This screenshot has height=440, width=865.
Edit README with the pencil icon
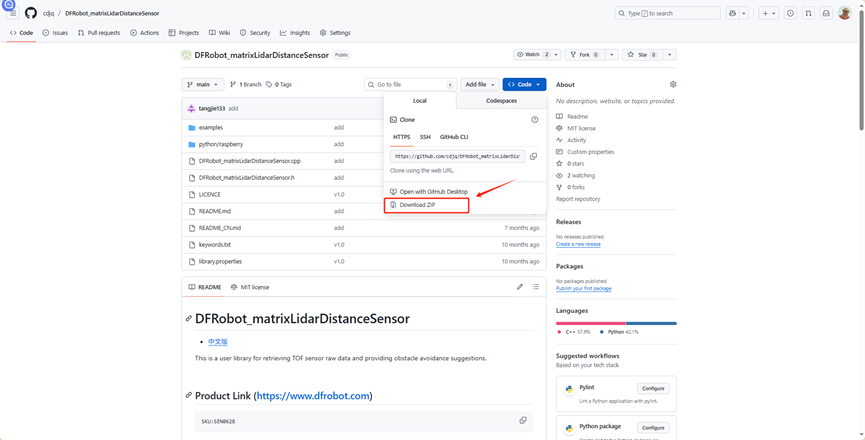(x=520, y=287)
